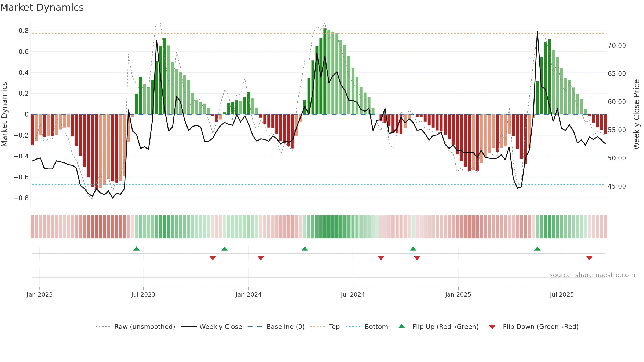Click the Weekly Close Price axis title
Viewport: 644px width, 362px height.
(x=636, y=114)
